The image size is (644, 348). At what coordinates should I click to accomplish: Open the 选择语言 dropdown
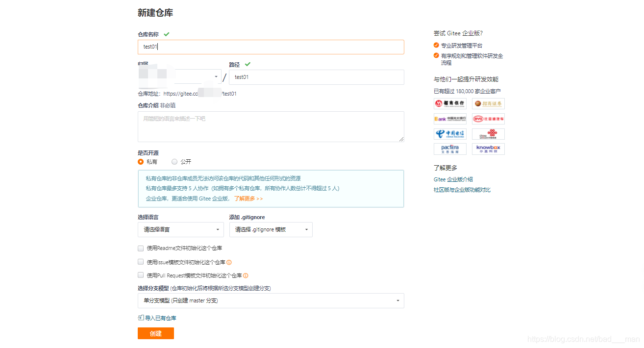[180, 229]
